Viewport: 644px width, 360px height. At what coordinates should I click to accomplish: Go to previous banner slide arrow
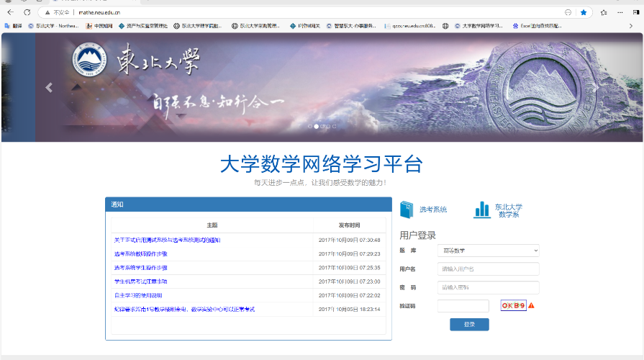point(49,88)
